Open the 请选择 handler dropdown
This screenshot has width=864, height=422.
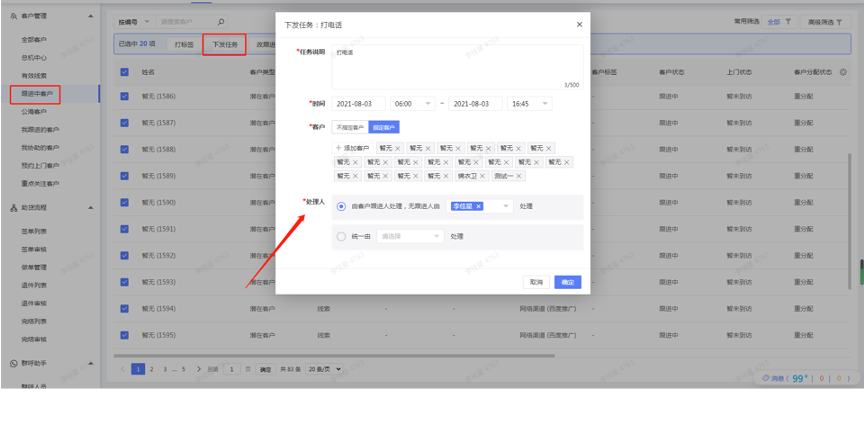(x=410, y=236)
